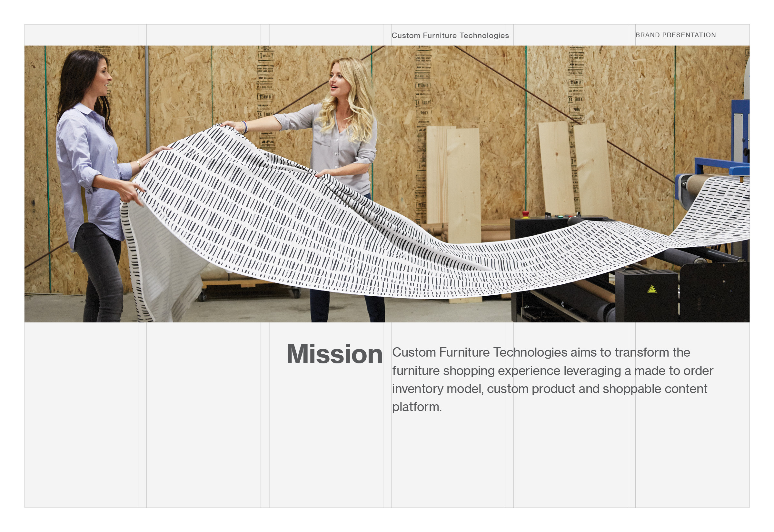
Task: Click the pair of wooden planks near machine
Action: click(x=576, y=170)
